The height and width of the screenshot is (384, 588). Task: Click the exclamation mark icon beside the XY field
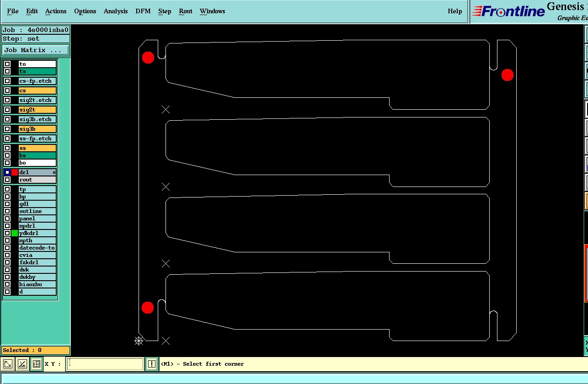click(x=152, y=364)
